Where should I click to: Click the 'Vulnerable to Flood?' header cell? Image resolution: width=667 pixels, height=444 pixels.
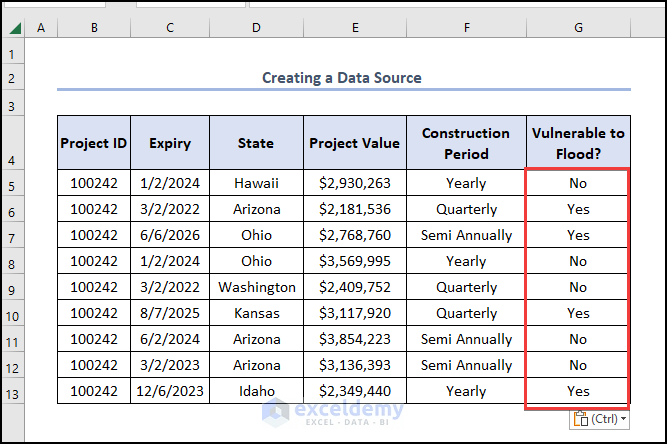pos(578,143)
